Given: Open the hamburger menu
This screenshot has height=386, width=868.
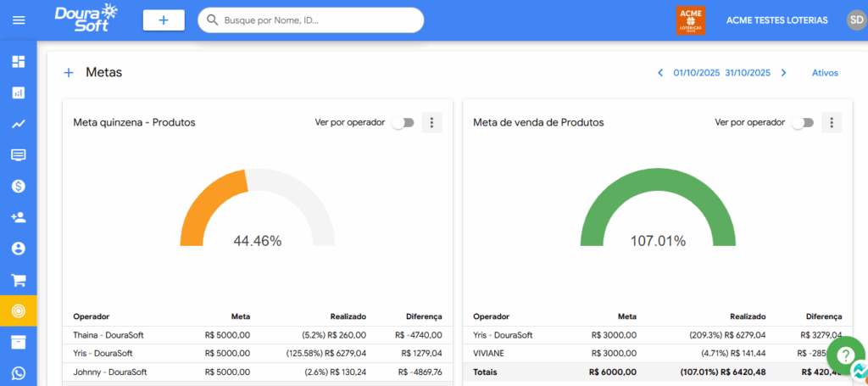Looking at the screenshot, I should click(x=19, y=20).
